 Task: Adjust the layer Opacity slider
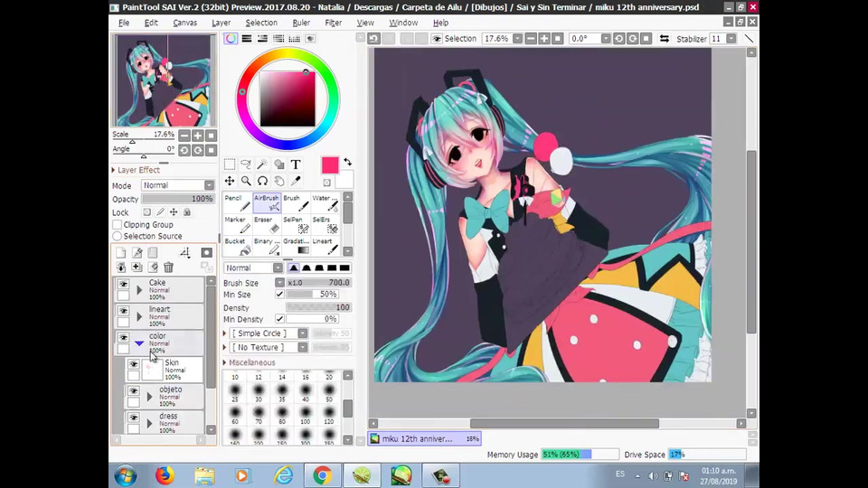(178, 199)
